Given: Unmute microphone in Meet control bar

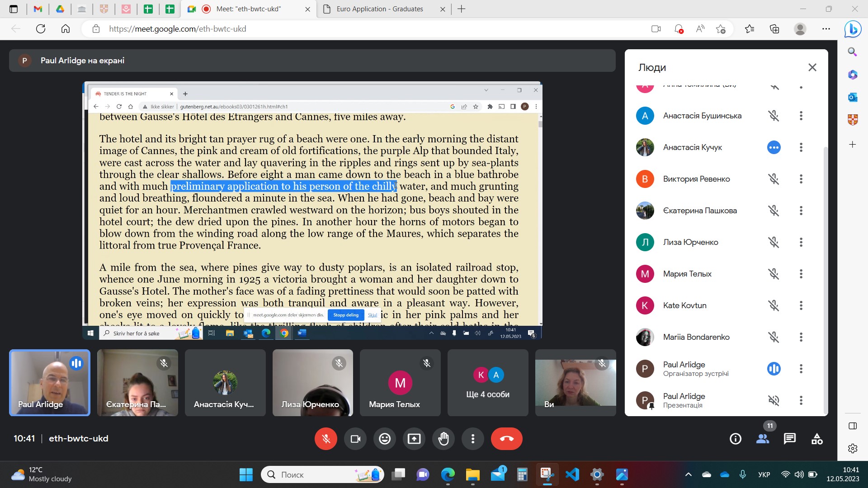Looking at the screenshot, I should click(325, 439).
